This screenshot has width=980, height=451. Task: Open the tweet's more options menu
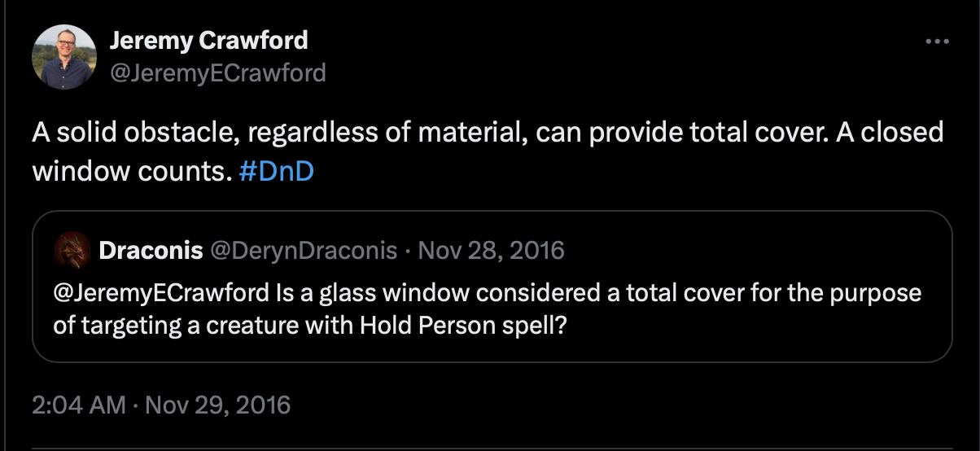938,42
